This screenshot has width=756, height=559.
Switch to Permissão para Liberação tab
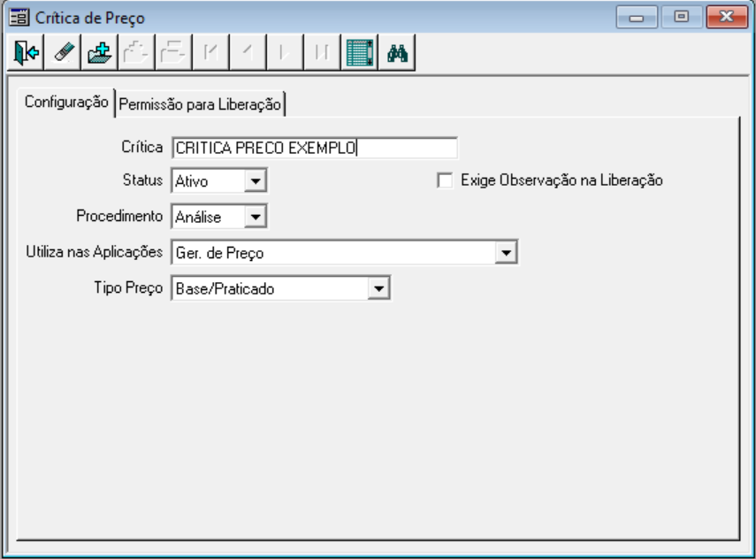click(200, 104)
